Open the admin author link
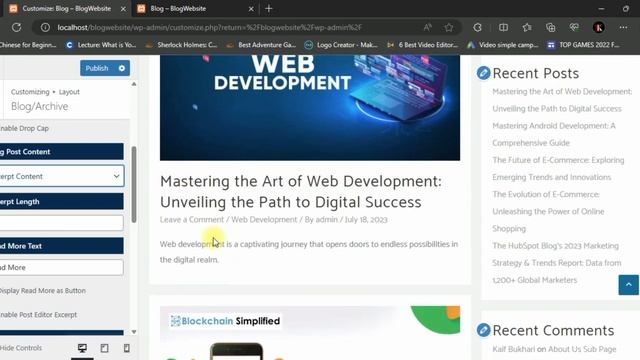 [x=327, y=220]
